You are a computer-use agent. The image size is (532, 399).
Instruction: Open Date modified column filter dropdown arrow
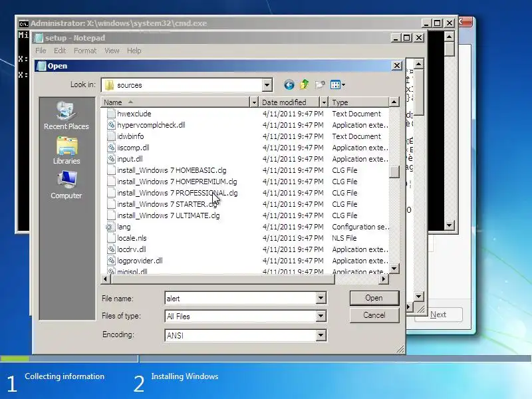pos(324,102)
